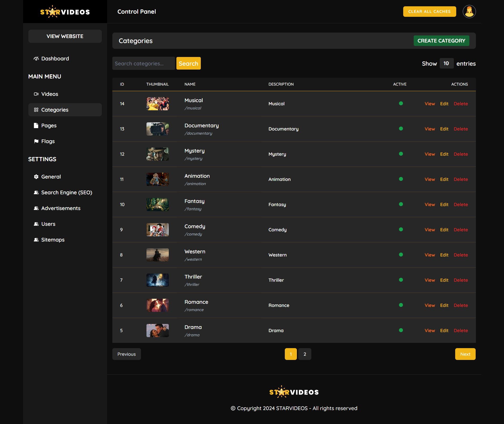Screen dimensions: 504x424
Task: Open Search Engine (SEO) settings
Action: [66, 192]
